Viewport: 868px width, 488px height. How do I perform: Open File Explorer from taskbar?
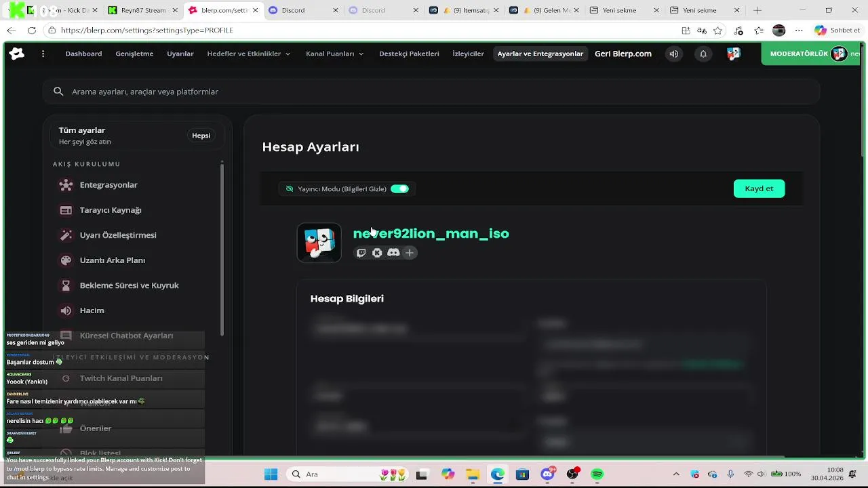pos(473,474)
